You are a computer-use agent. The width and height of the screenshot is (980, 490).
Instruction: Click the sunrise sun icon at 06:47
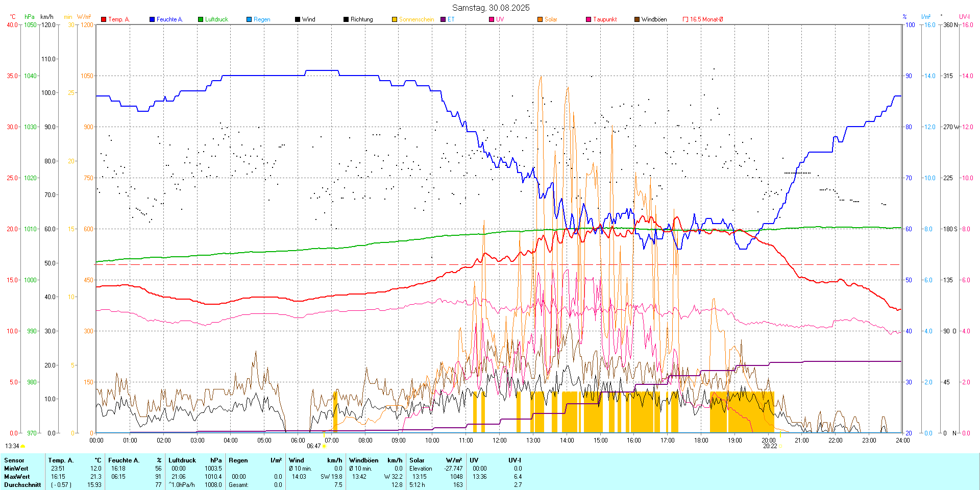(x=324, y=446)
